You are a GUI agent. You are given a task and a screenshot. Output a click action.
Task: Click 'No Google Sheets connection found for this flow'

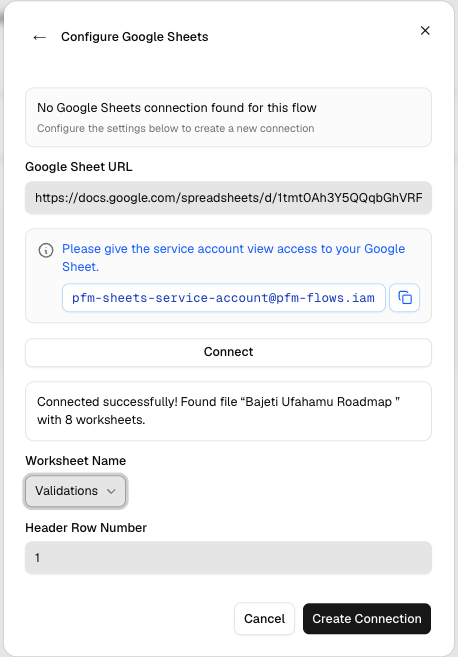pos(177,108)
